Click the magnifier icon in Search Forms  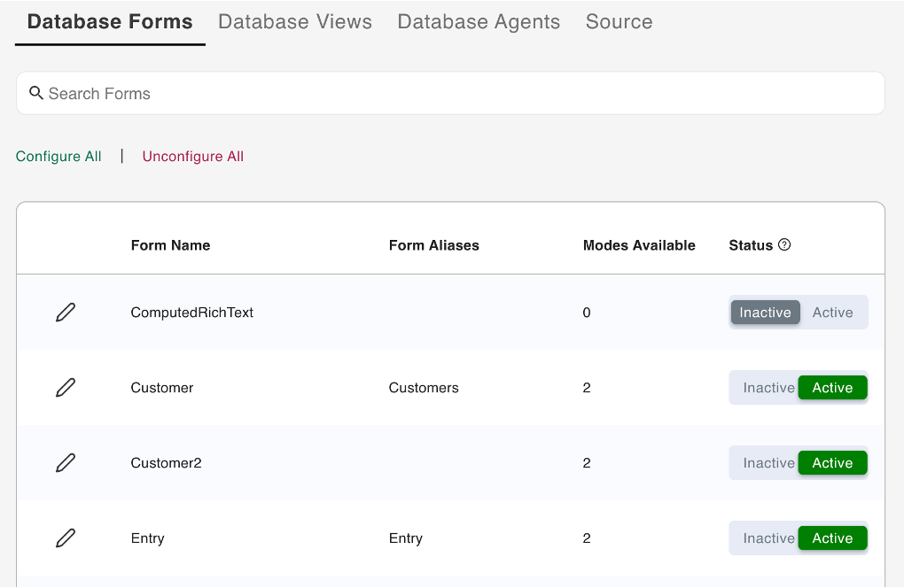(36, 93)
